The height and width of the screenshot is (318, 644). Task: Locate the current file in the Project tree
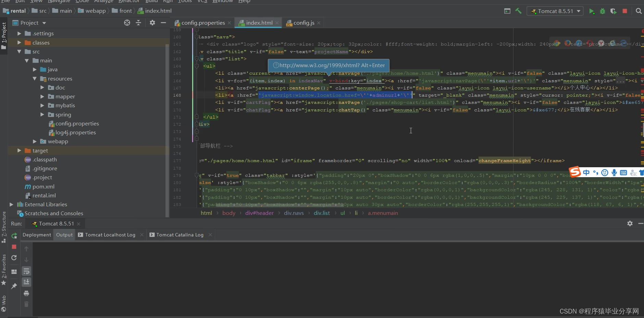click(x=127, y=23)
